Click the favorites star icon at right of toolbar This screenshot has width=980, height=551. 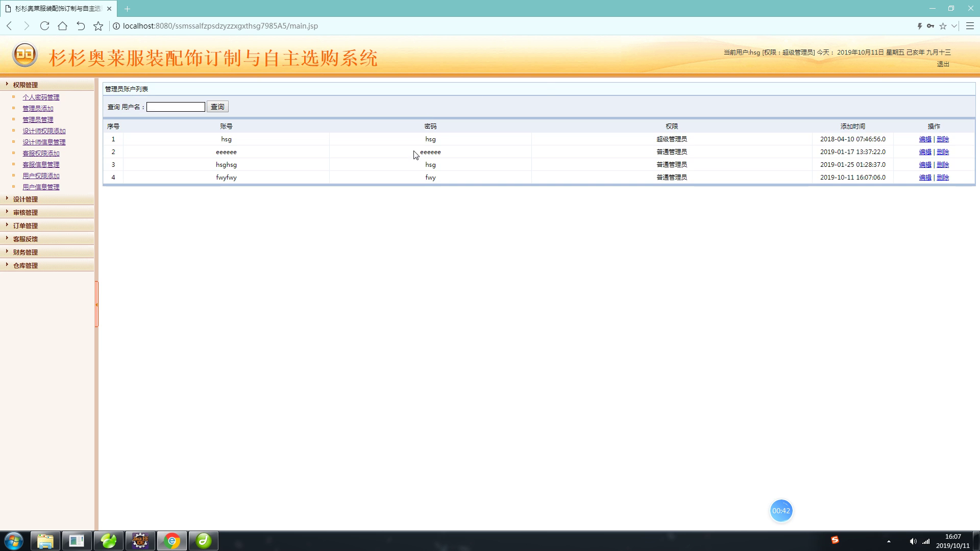943,26
